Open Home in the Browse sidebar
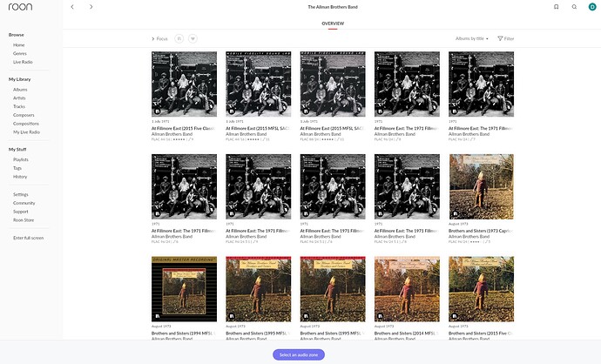The width and height of the screenshot is (601, 364). click(x=19, y=44)
